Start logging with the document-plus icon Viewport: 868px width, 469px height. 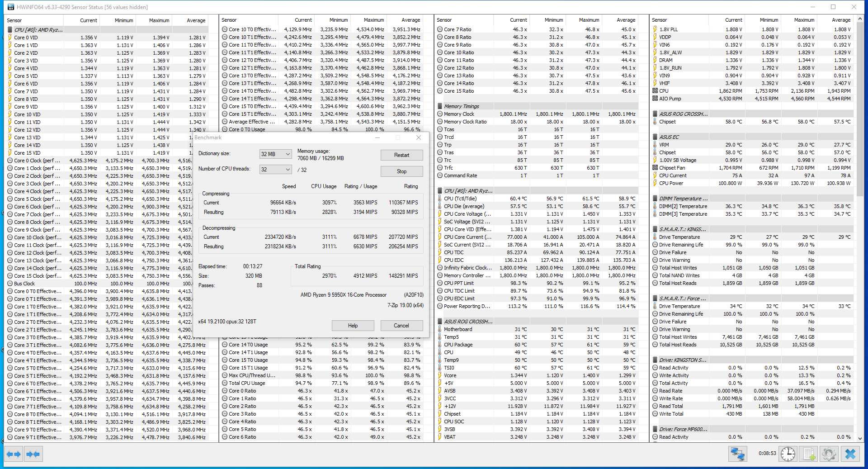(809, 454)
